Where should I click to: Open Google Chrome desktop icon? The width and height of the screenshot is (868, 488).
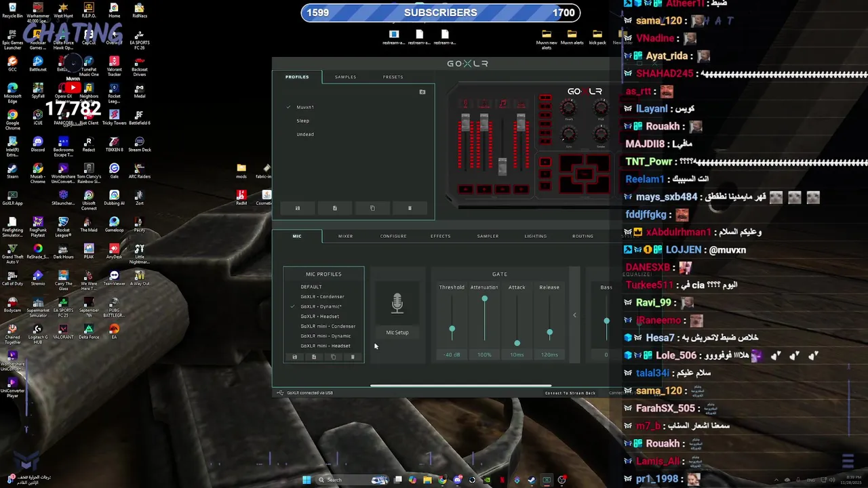point(12,119)
